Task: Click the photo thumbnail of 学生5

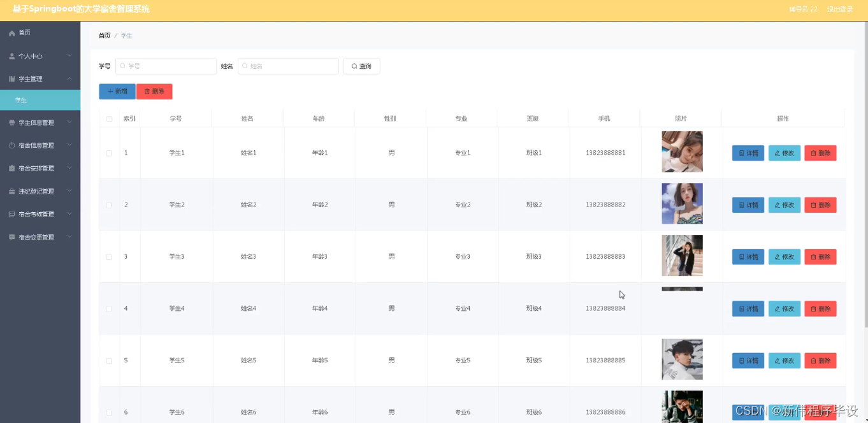Action: click(x=682, y=359)
